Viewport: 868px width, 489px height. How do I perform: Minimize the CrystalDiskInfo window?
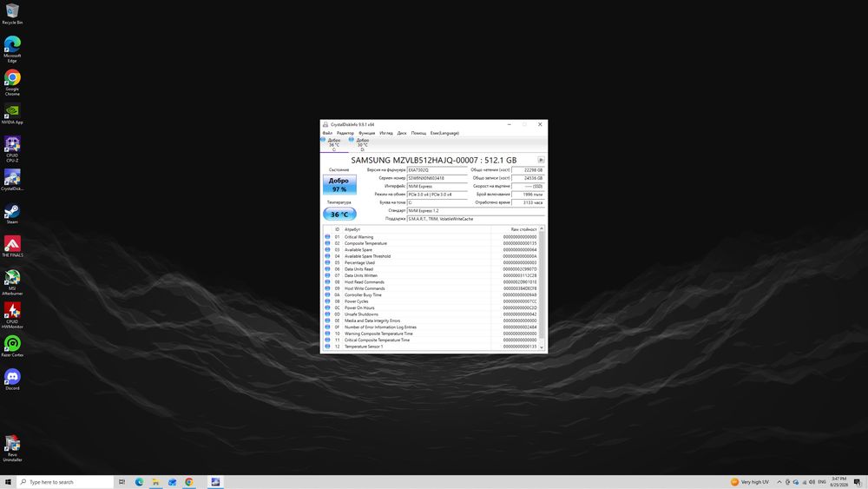click(510, 124)
